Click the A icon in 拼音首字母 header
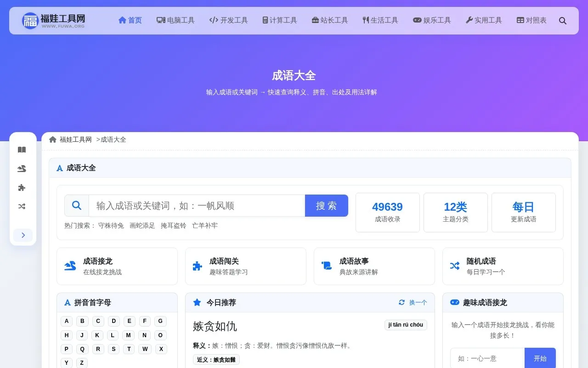Viewport: 588px width, 368px height. [x=68, y=302]
